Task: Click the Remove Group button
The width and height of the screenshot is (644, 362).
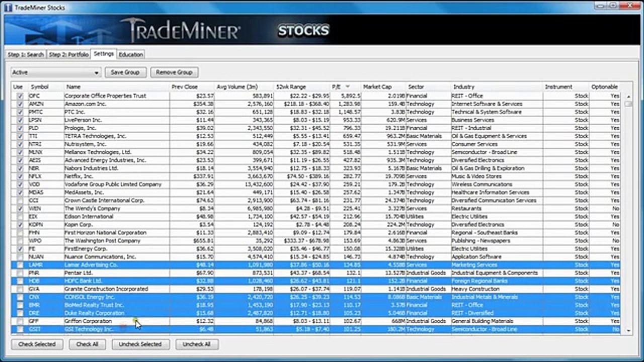Action: pos(174,72)
